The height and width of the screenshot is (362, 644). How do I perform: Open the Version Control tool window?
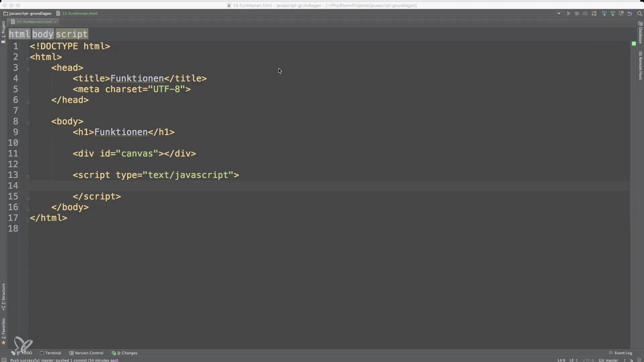click(86, 353)
